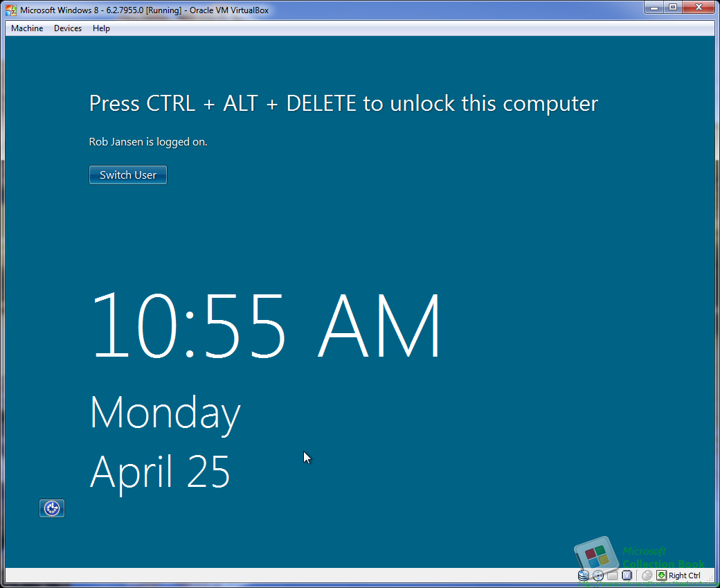Minimize the VirtualBox window
This screenshot has height=588, width=720.
(x=654, y=8)
